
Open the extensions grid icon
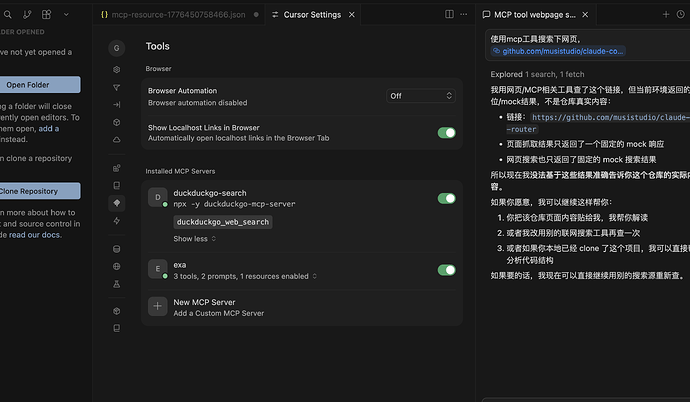[46, 15]
